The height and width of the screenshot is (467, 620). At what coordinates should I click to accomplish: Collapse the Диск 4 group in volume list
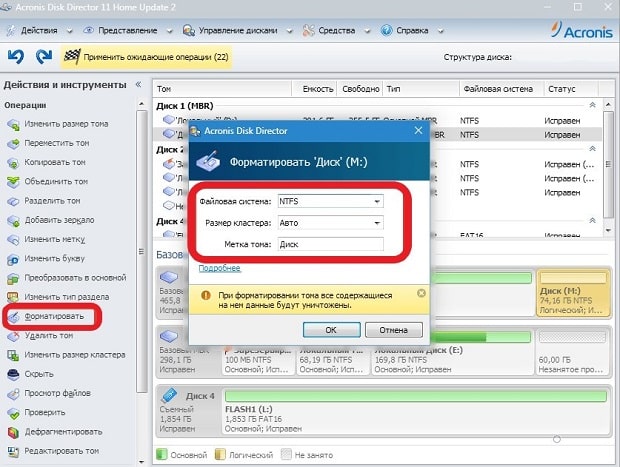[592, 220]
